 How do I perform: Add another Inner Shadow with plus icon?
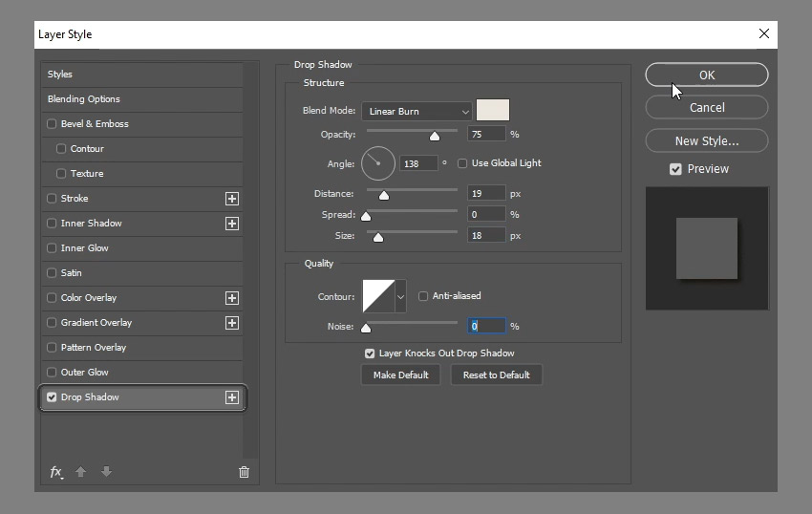231,224
